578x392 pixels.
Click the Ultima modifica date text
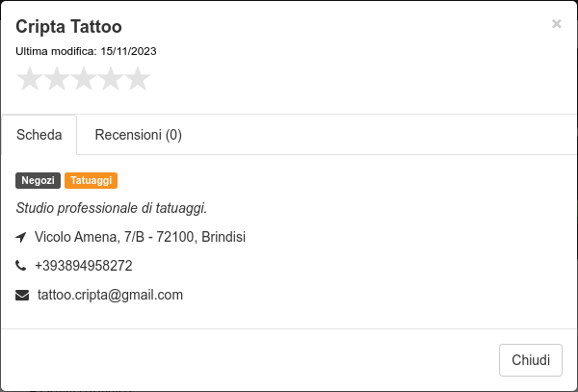pyautogui.click(x=86, y=51)
